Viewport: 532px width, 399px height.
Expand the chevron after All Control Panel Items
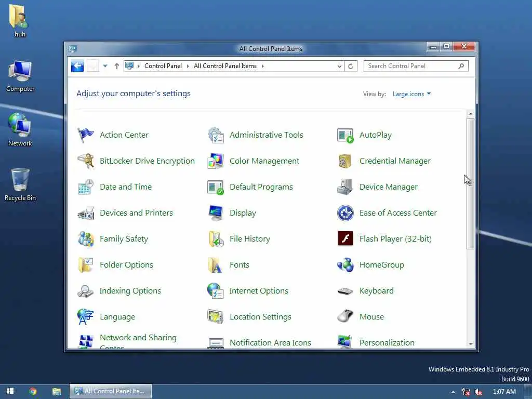tap(262, 66)
